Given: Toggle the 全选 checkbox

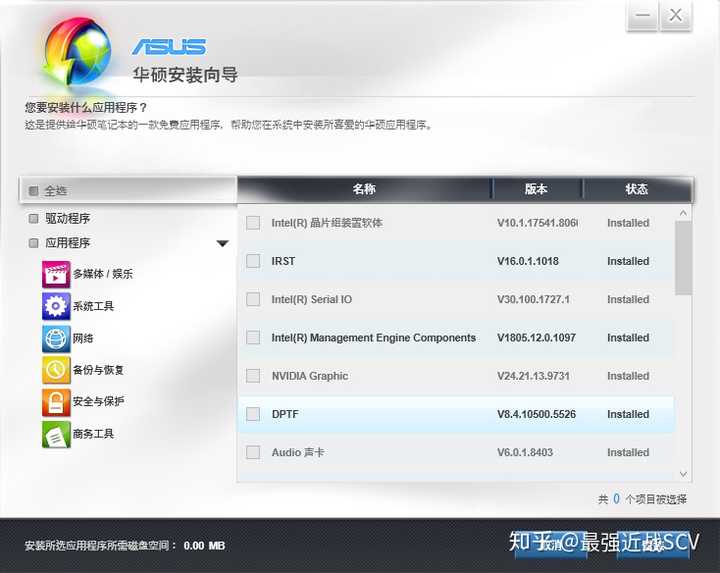Looking at the screenshot, I should click(x=34, y=190).
